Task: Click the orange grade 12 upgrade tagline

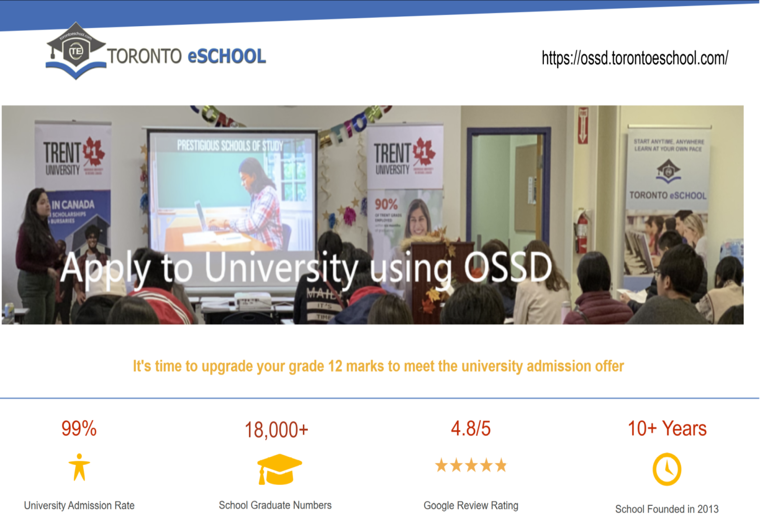Action: tap(379, 366)
